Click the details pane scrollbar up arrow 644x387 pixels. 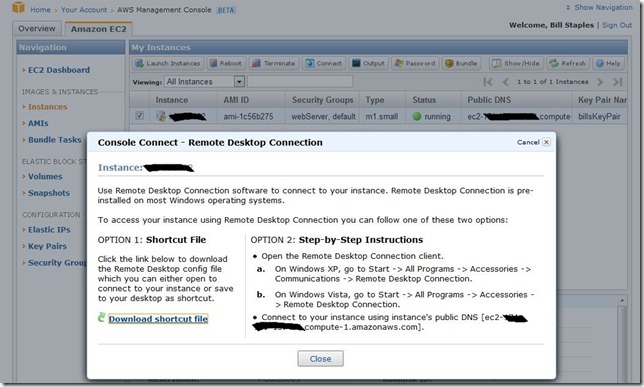(x=622, y=301)
